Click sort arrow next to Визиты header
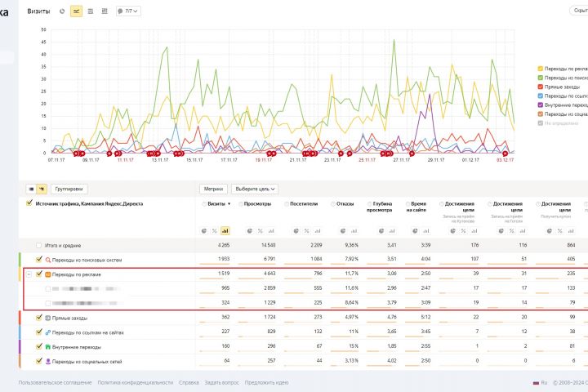 (229, 204)
